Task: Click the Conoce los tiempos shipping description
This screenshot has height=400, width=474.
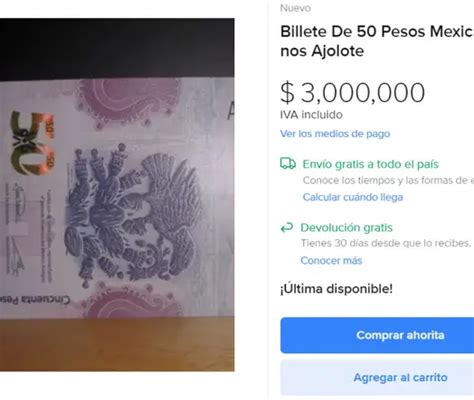Action: [388, 180]
